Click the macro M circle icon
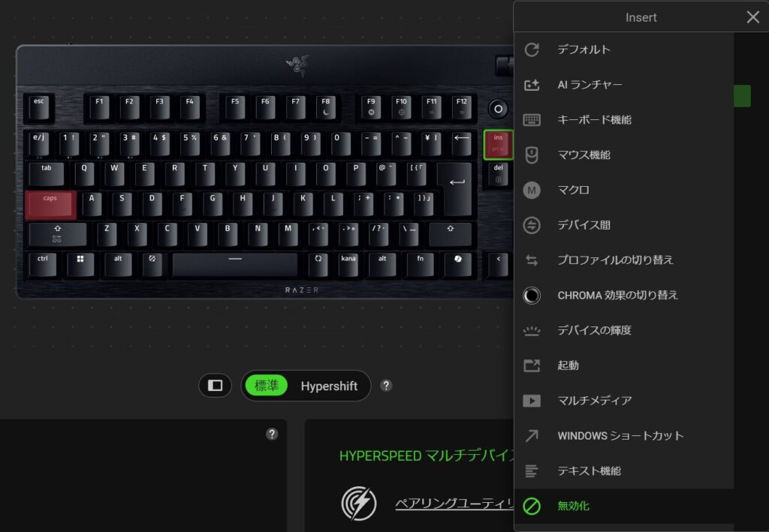 coord(532,190)
